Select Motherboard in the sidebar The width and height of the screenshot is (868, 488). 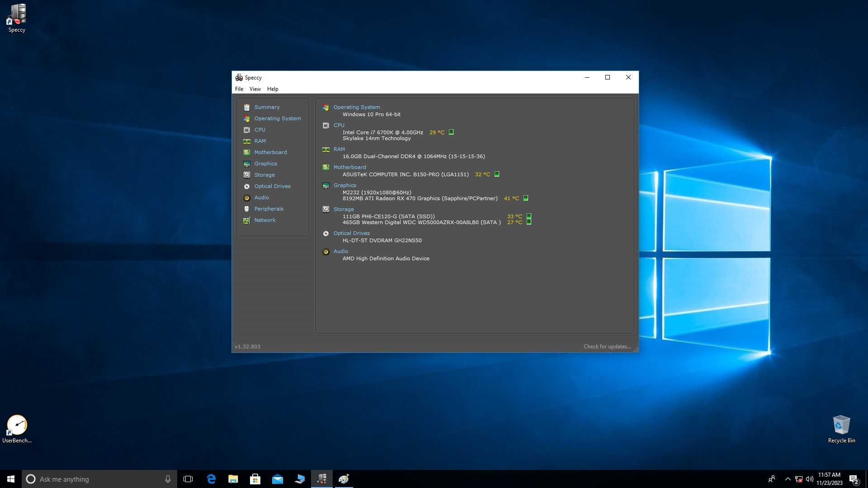(x=270, y=152)
